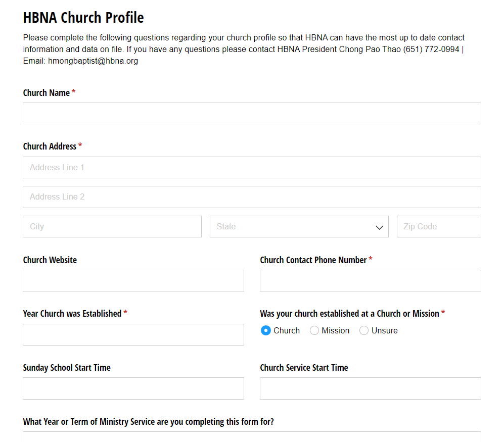This screenshot has height=442, width=504.
Task: Click the State dropdown chevron arrow
Action: (379, 227)
